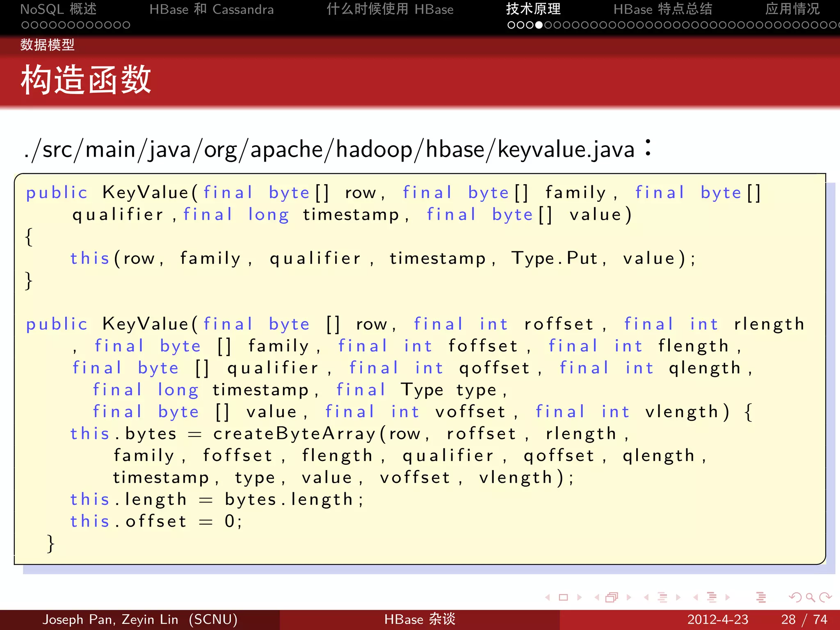This screenshot has width=840, height=630.
Task: Open the HBase 和 Cassandra section
Action: (x=211, y=9)
